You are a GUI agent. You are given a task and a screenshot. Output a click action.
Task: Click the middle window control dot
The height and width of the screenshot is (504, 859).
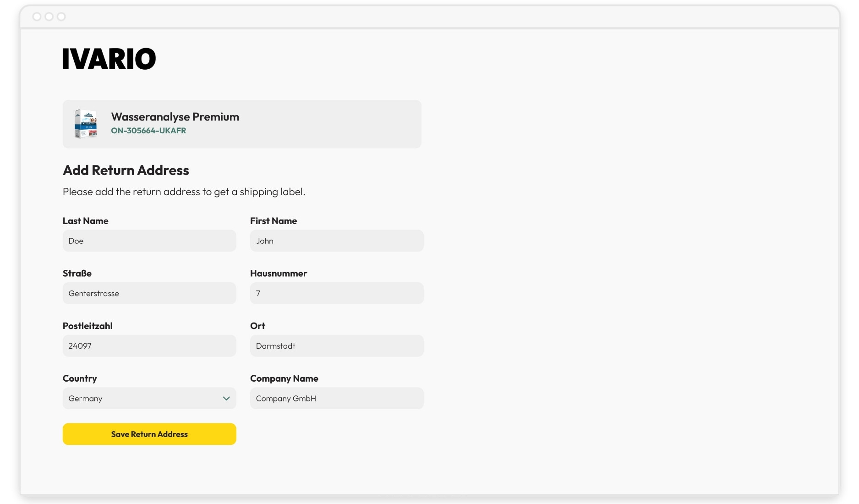[x=49, y=17]
